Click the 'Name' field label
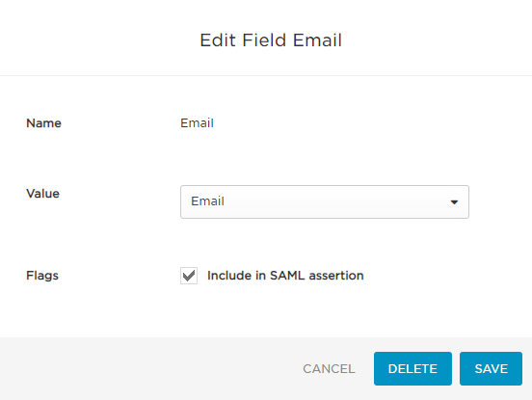Screen dimensions: 532x400 [x=43, y=123]
